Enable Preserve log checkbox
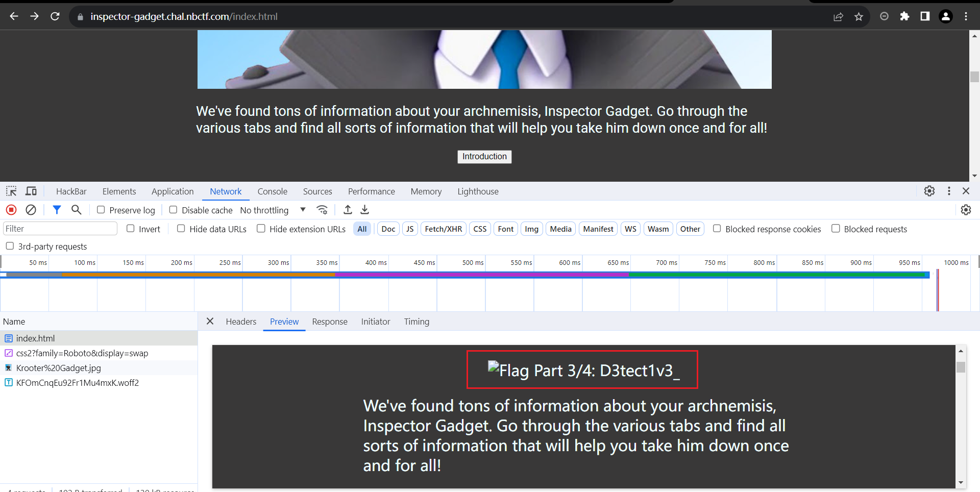Viewport: 980px width, 492px height. point(101,210)
